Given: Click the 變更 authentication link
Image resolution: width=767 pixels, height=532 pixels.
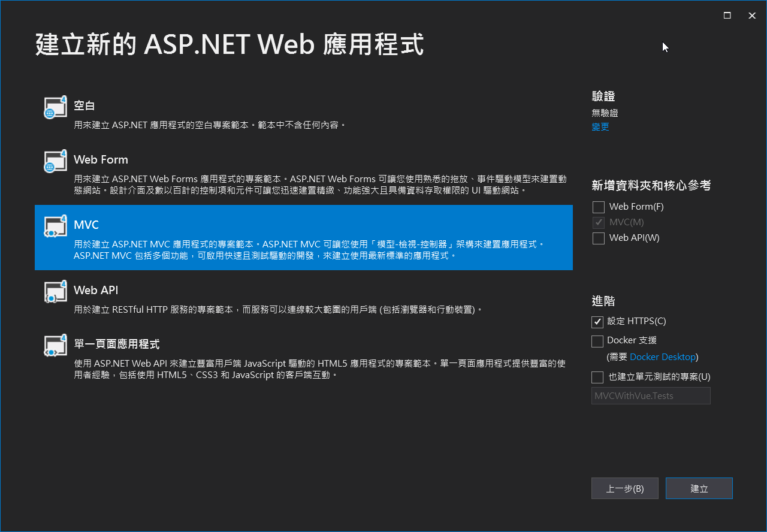Looking at the screenshot, I should click(x=600, y=127).
